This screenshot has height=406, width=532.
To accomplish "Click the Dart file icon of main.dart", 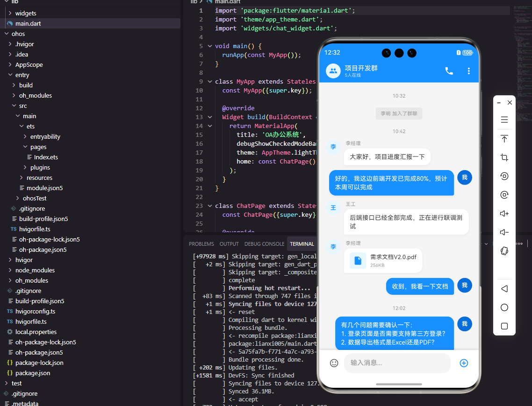I will (10, 23).
